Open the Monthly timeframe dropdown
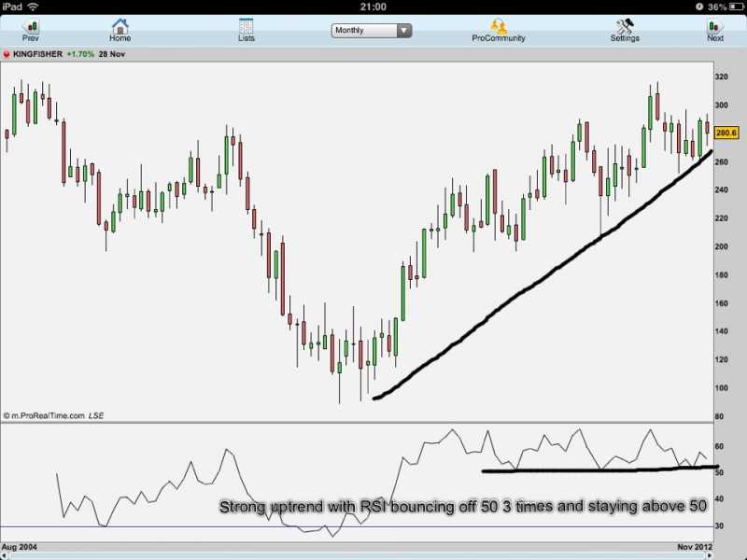The image size is (747, 560). [372, 30]
